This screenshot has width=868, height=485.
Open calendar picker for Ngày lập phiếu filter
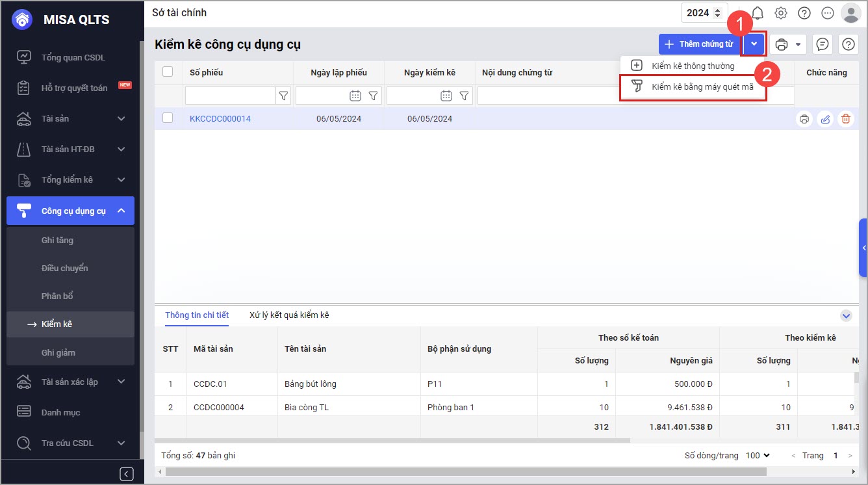[x=355, y=96]
